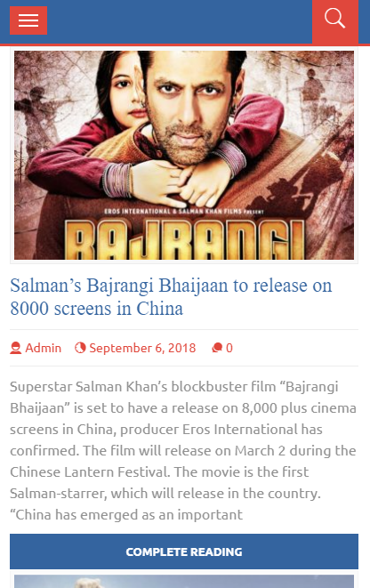The width and height of the screenshot is (370, 588).
Task: Click the article excerpt paragraph text
Action: click(183, 450)
